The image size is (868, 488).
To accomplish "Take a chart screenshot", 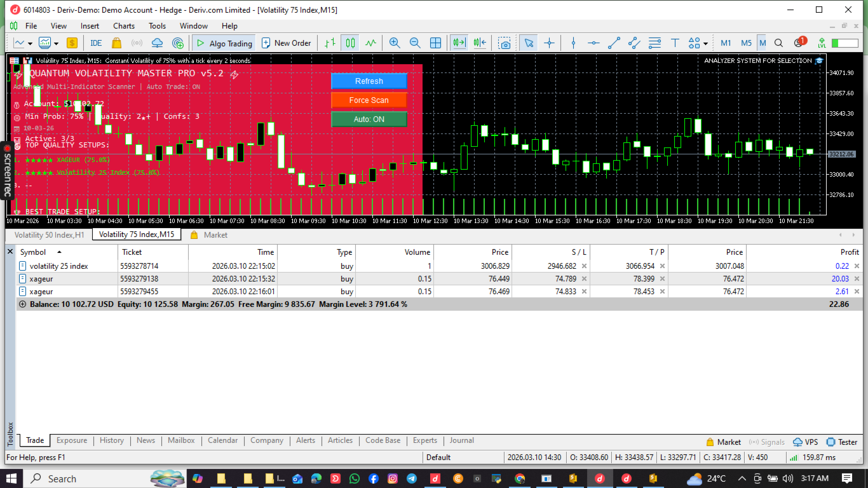I will pyautogui.click(x=505, y=43).
